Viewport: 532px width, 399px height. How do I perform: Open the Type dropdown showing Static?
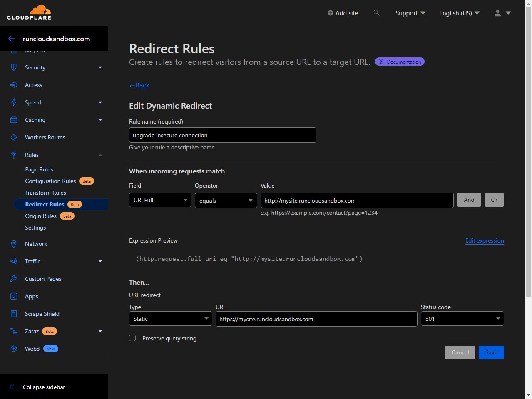tap(171, 319)
